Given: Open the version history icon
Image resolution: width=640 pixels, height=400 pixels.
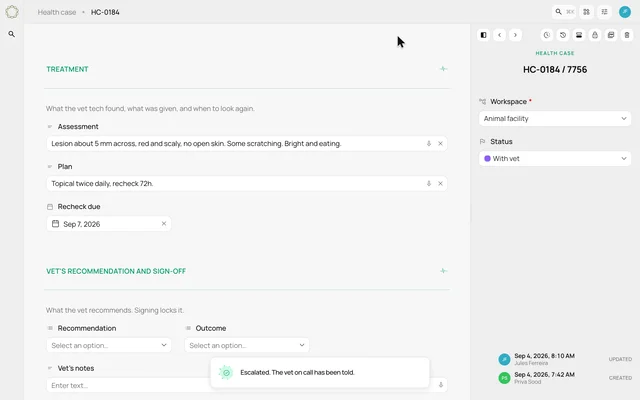Looking at the screenshot, I should click(563, 35).
